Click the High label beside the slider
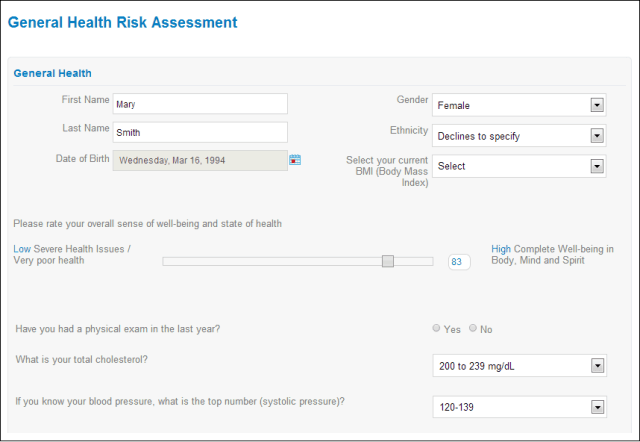Image resolution: width=640 pixels, height=442 pixels. [501, 248]
